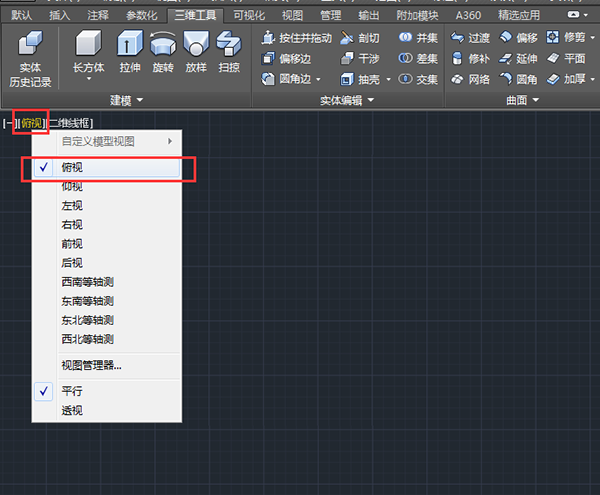Image resolution: width=600 pixels, height=495 pixels.
Task: Enable 透视 perspective projection
Action: point(107,410)
